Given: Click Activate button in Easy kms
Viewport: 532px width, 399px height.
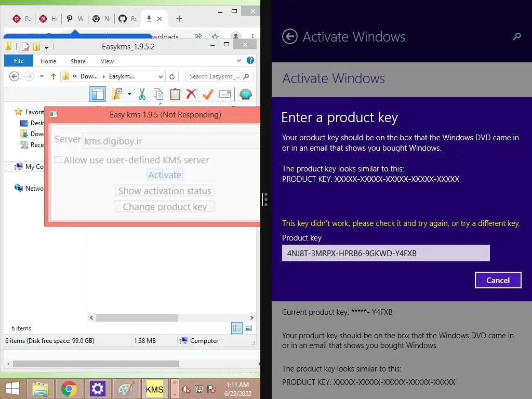Looking at the screenshot, I should tap(165, 175).
